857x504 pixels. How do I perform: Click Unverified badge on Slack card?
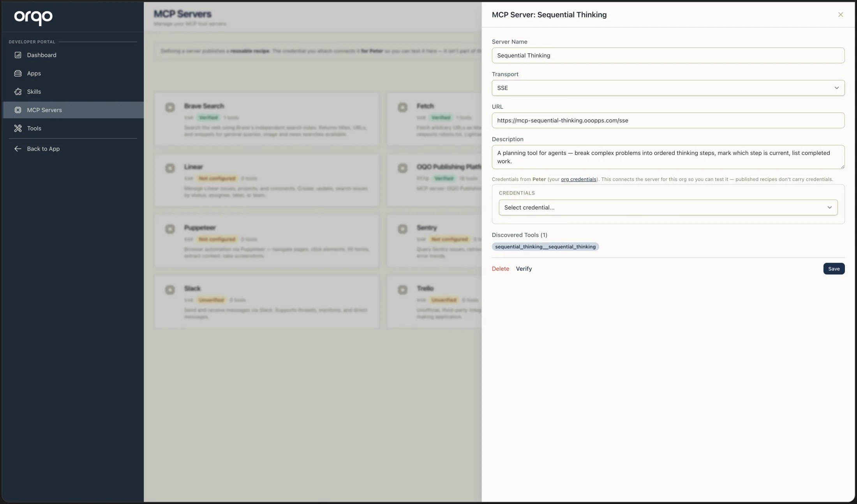212,300
